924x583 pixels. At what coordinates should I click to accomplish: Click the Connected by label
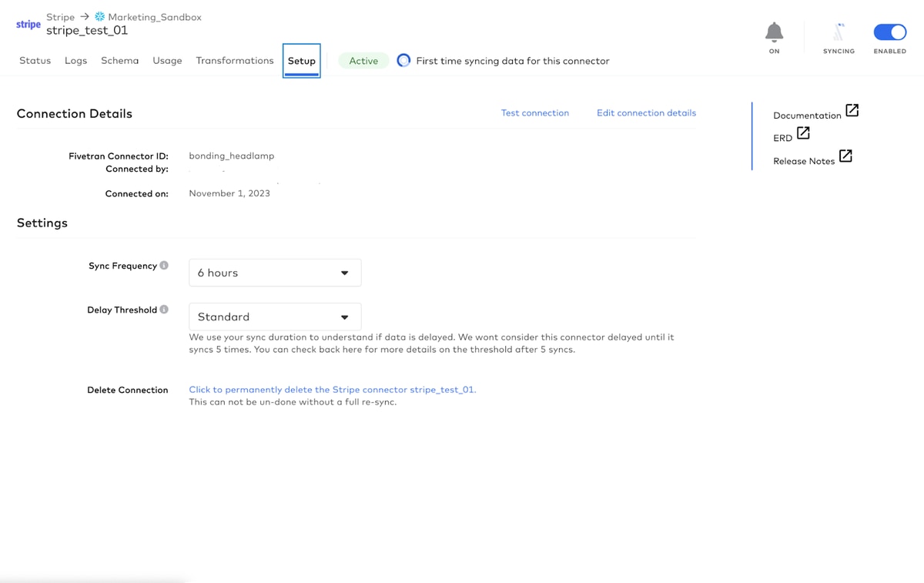pos(137,169)
